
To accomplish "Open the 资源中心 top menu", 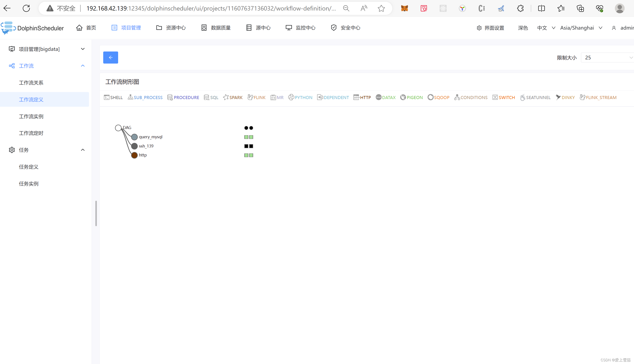I will 171,28.
